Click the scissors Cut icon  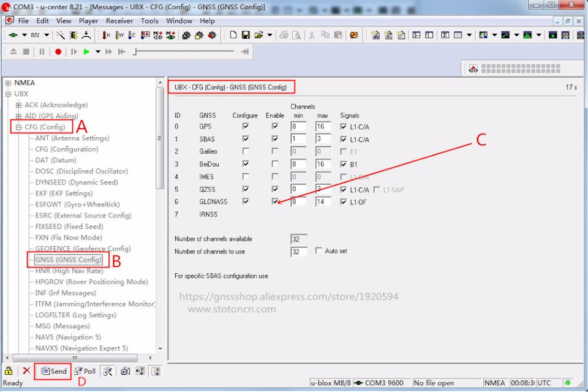click(x=312, y=36)
